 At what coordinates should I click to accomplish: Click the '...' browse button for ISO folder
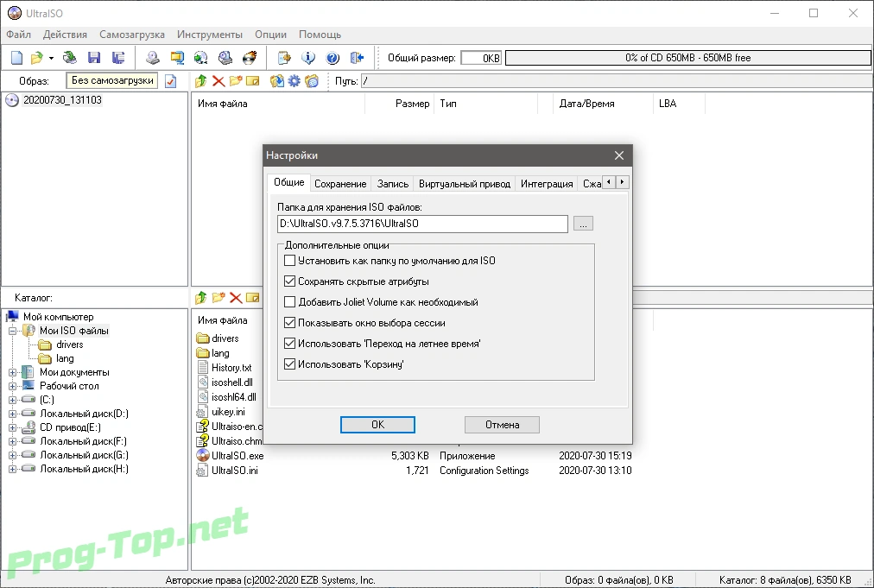(x=583, y=224)
